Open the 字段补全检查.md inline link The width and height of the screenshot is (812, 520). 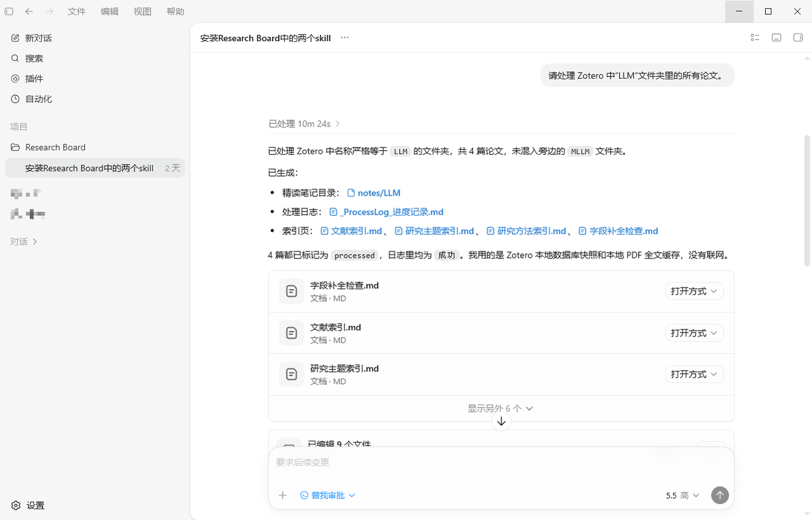click(619, 231)
